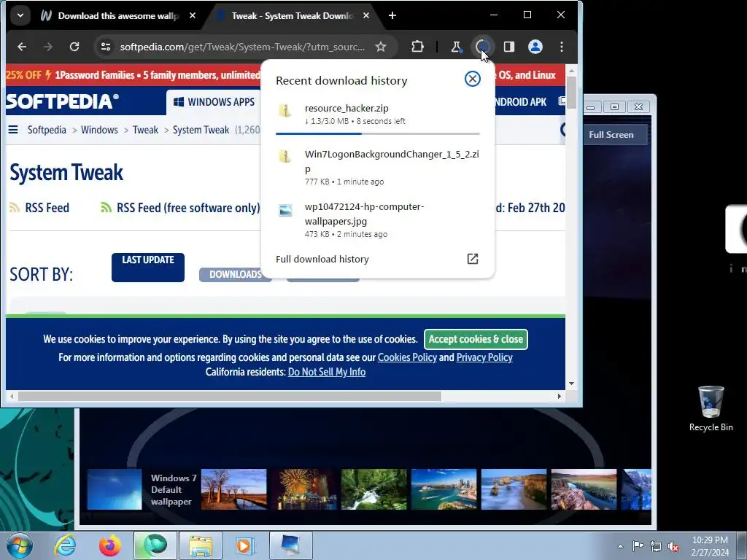Sort by LAST UPDATE button
Image resolution: width=747 pixels, height=560 pixels.
pos(147,267)
